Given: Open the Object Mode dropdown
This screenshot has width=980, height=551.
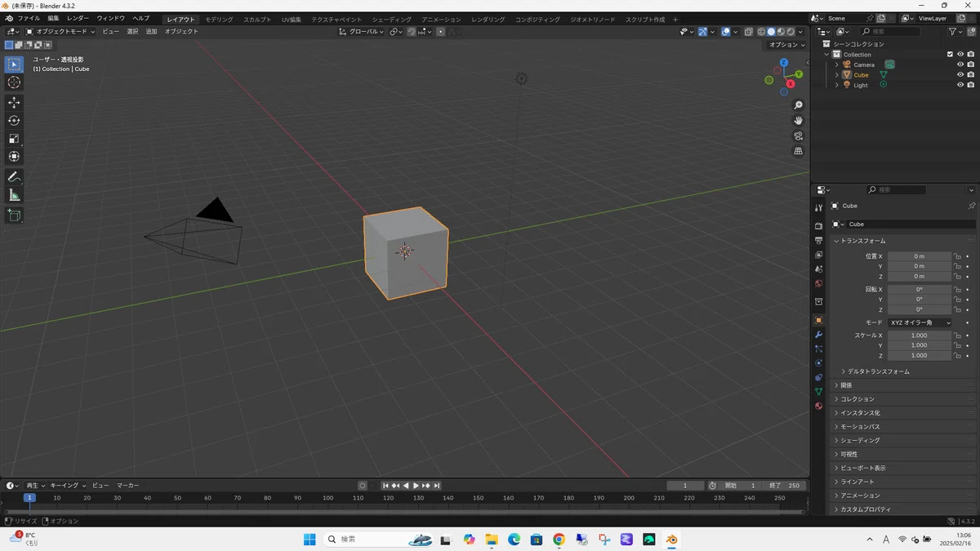Looking at the screenshot, I should 60,31.
